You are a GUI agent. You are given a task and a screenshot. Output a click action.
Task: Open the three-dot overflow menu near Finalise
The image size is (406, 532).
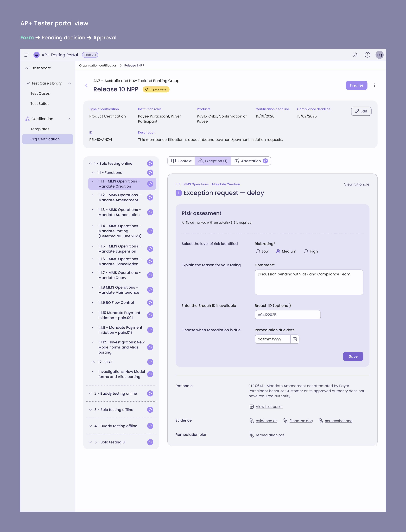click(375, 85)
